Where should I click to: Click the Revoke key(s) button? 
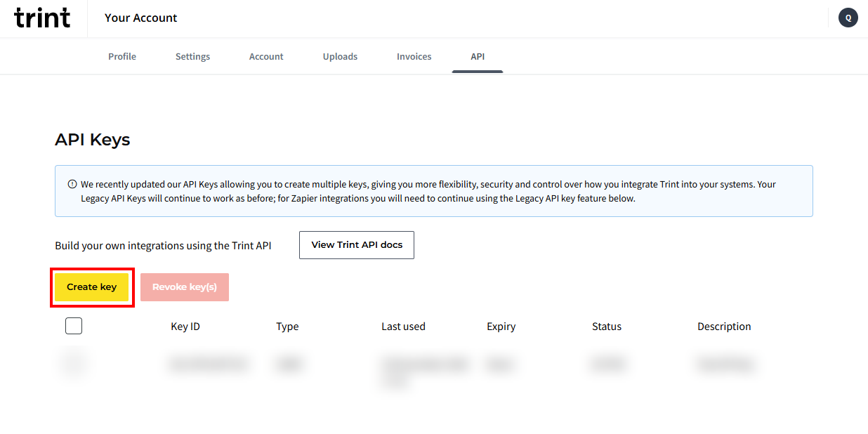185,287
